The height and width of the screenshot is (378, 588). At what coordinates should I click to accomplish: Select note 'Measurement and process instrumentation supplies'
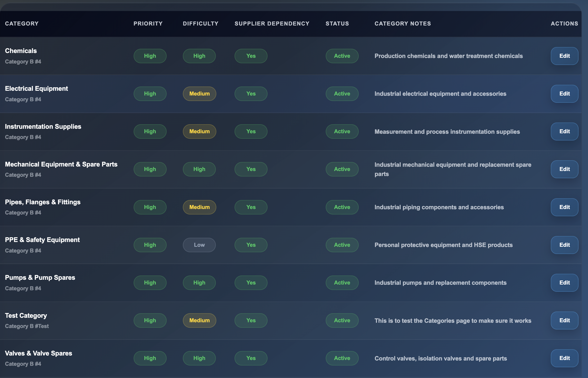(447, 132)
